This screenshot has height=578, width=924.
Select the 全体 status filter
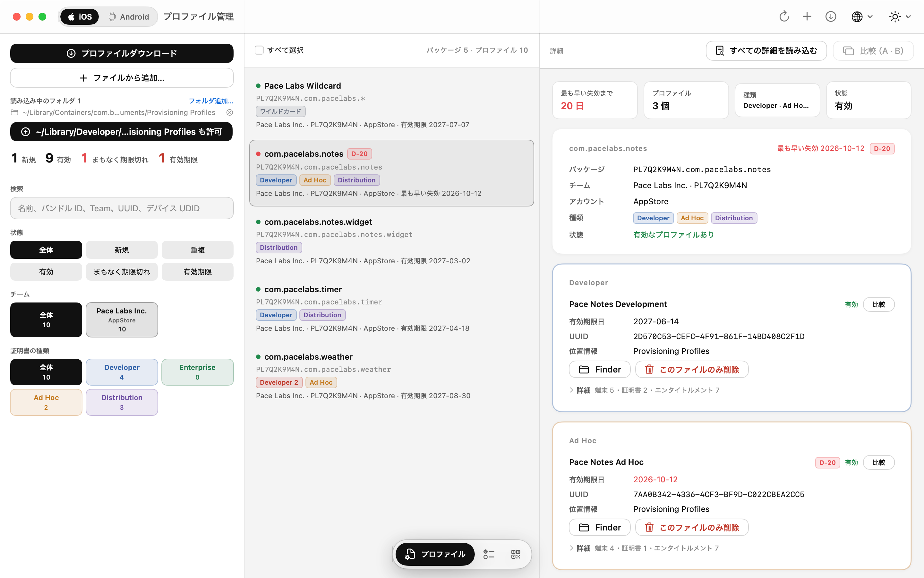[46, 250]
